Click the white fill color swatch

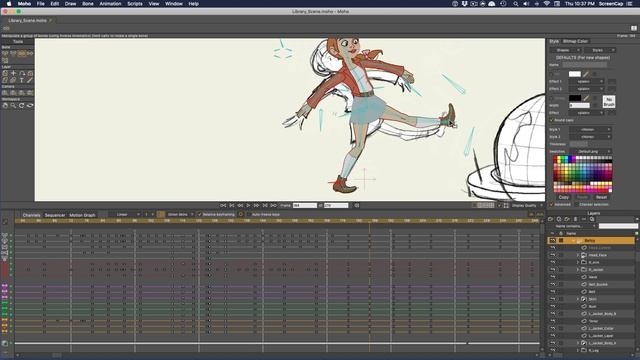click(575, 74)
